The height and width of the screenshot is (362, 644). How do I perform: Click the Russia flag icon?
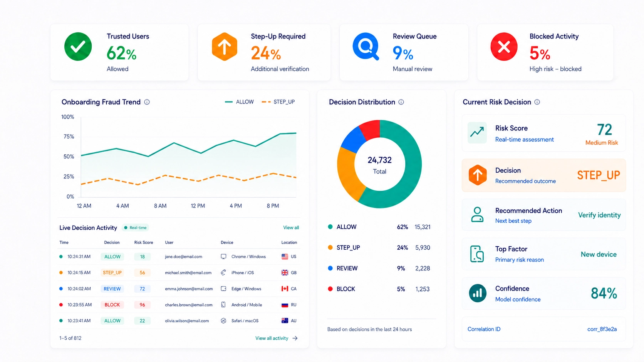coord(285,305)
